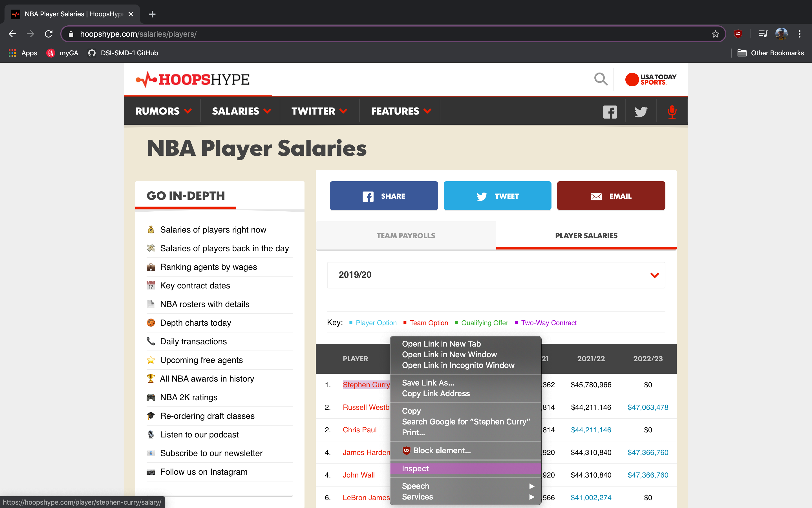Open NBA 2K ratings
Viewport: 812px width, 508px height.
[189, 397]
